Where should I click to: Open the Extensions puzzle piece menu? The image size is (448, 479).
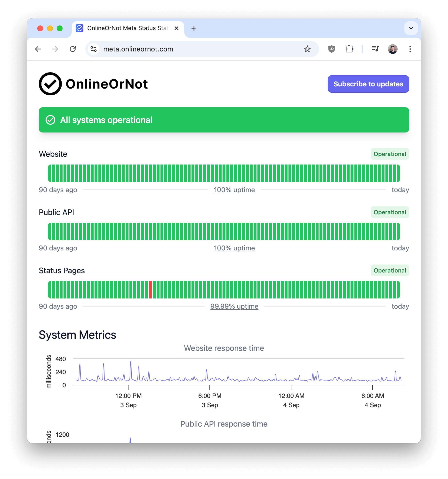[x=349, y=49]
